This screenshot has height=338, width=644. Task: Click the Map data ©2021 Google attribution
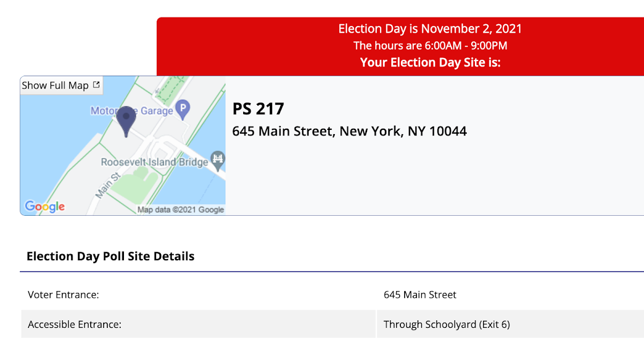click(181, 210)
